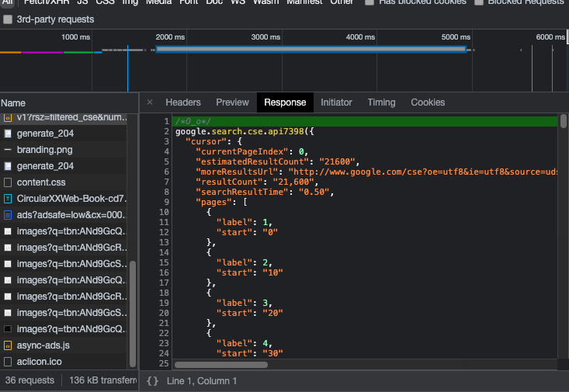The image size is (569, 392).
Task: Toggle the Has blocked cookies checkbox
Action: pyautogui.click(x=370, y=2)
